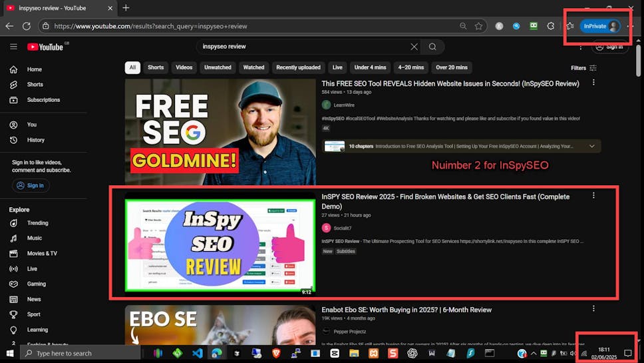The height and width of the screenshot is (363, 644).
Task: Refresh the page in browser
Action: coord(27,26)
